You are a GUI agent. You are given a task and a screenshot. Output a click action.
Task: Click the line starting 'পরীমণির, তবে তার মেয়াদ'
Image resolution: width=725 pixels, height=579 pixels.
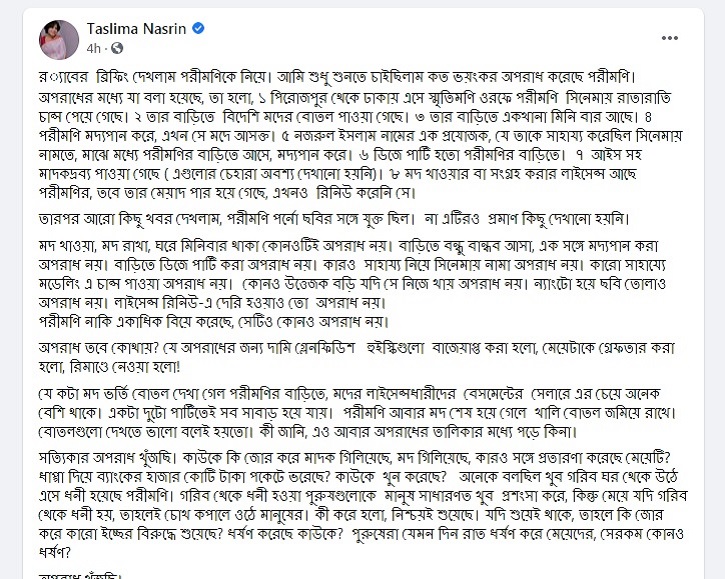(x=225, y=192)
